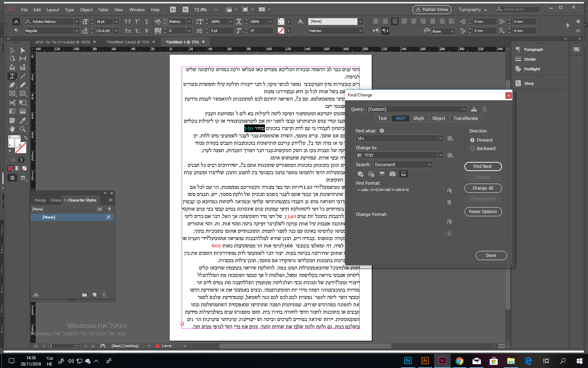Pick the Eyedropper tool
The width and height of the screenshot is (588, 368).
pyautogui.click(x=23, y=121)
